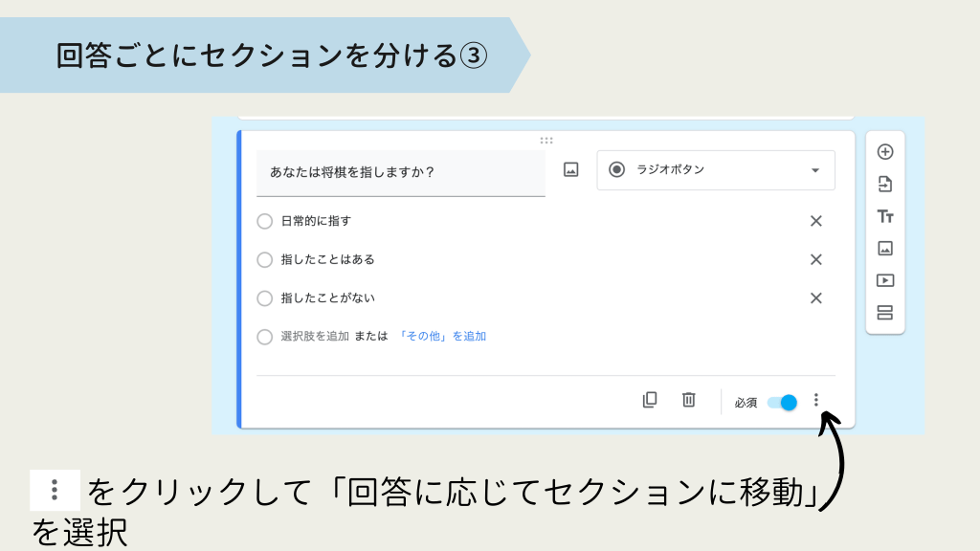The height and width of the screenshot is (551, 980).
Task: Click the question title text field
Action: click(400, 173)
